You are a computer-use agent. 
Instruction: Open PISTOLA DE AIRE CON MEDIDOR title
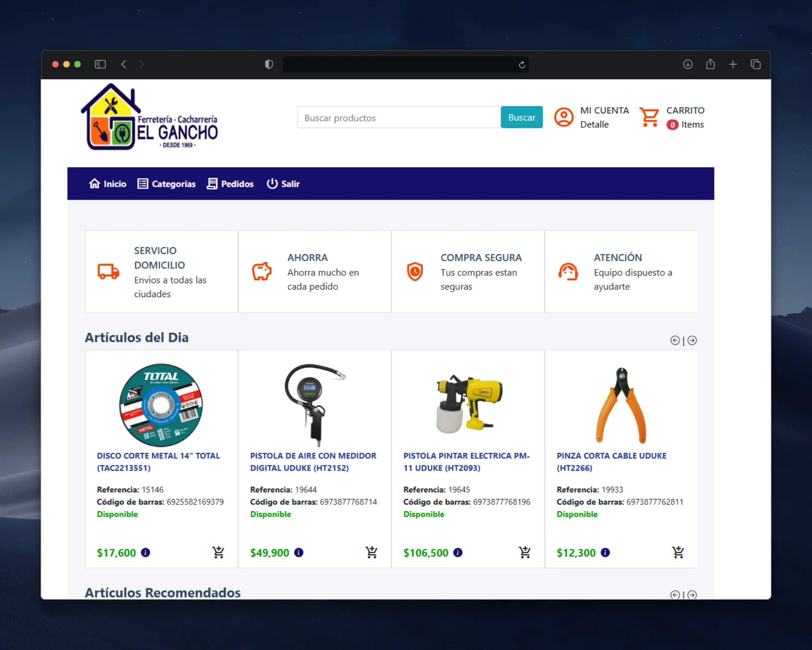(x=313, y=462)
